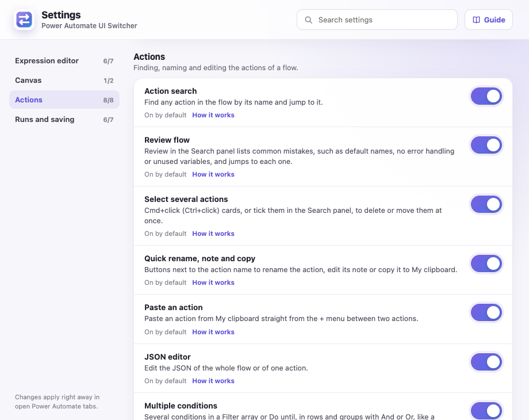The height and width of the screenshot is (420, 529).
Task: Turn off Select several actions switch
Action: coord(486,204)
